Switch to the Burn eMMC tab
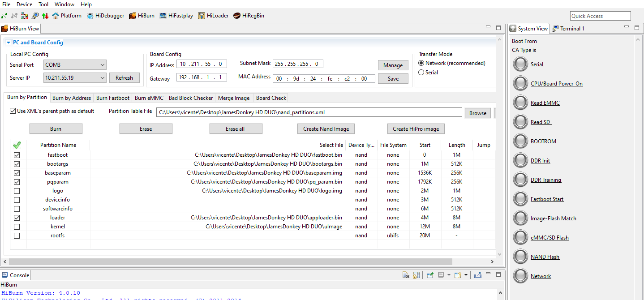 pos(149,98)
